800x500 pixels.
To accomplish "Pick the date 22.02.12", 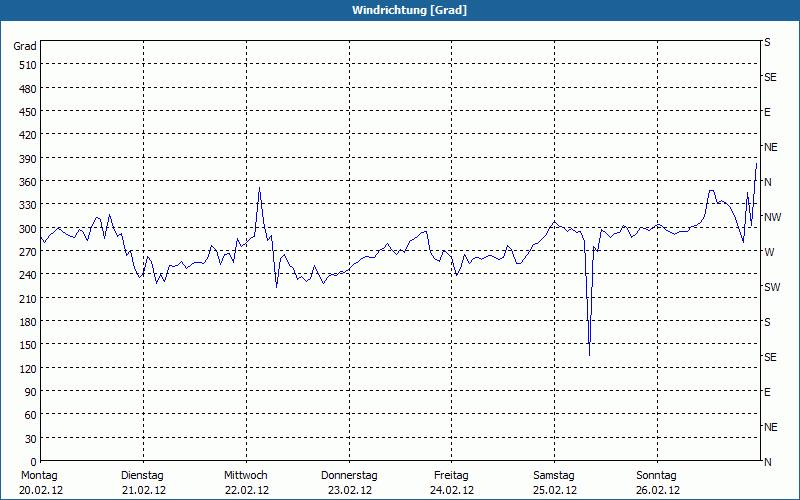I will coord(247,490).
